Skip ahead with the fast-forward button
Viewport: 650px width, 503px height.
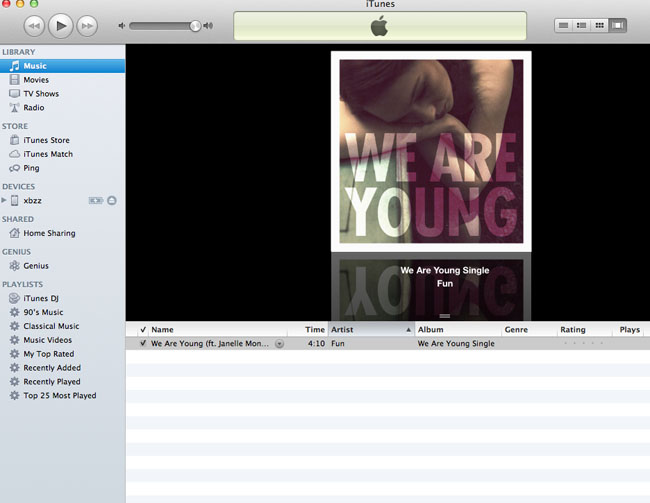[x=87, y=26]
